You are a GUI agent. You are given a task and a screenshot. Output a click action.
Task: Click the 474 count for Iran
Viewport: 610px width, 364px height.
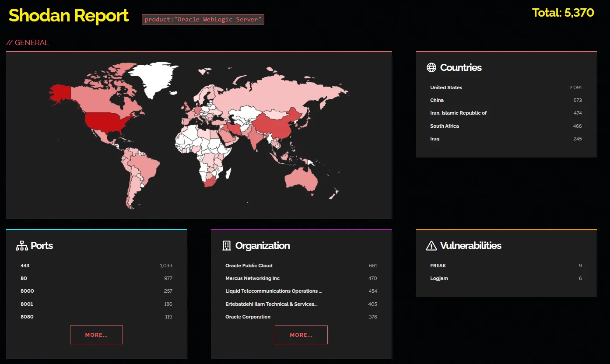tap(578, 113)
